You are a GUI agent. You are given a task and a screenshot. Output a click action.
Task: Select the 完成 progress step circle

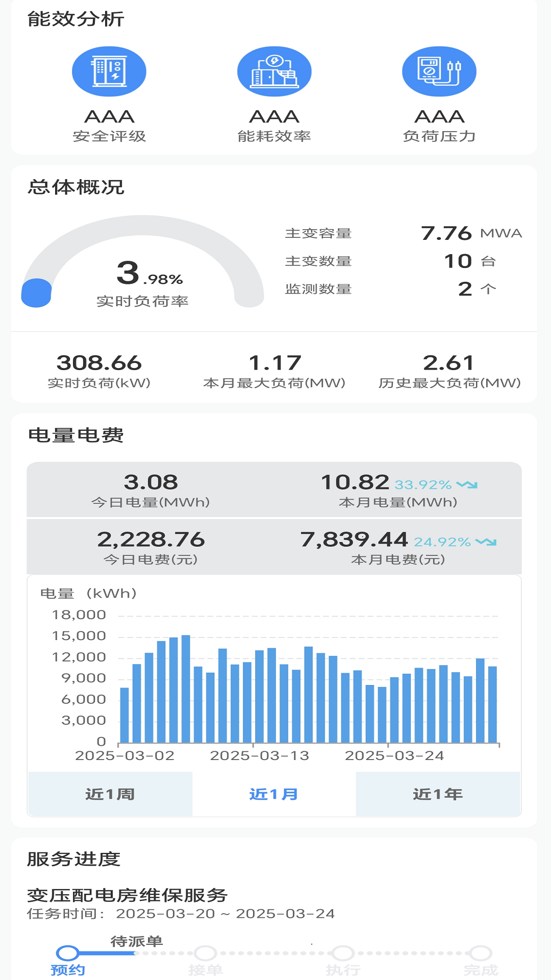tap(481, 953)
